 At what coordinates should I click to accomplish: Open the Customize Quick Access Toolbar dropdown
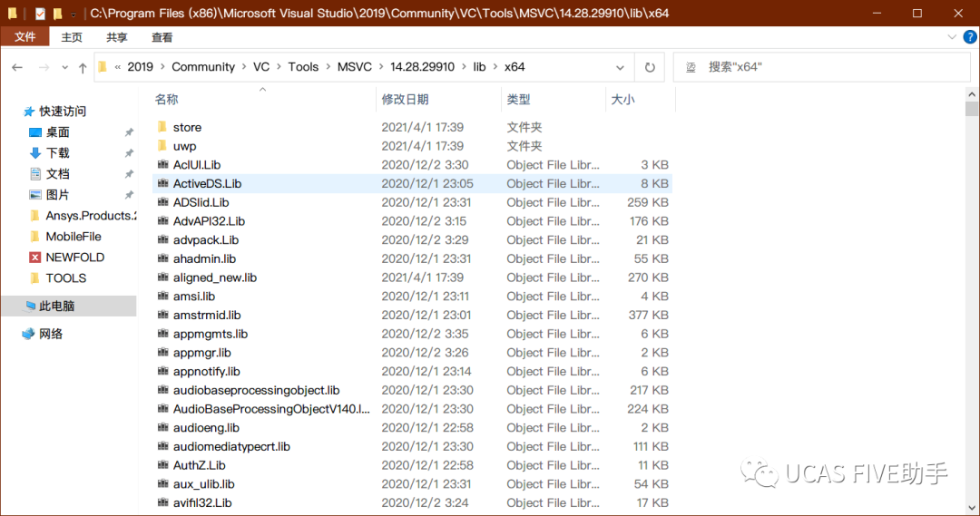pyautogui.click(x=73, y=14)
